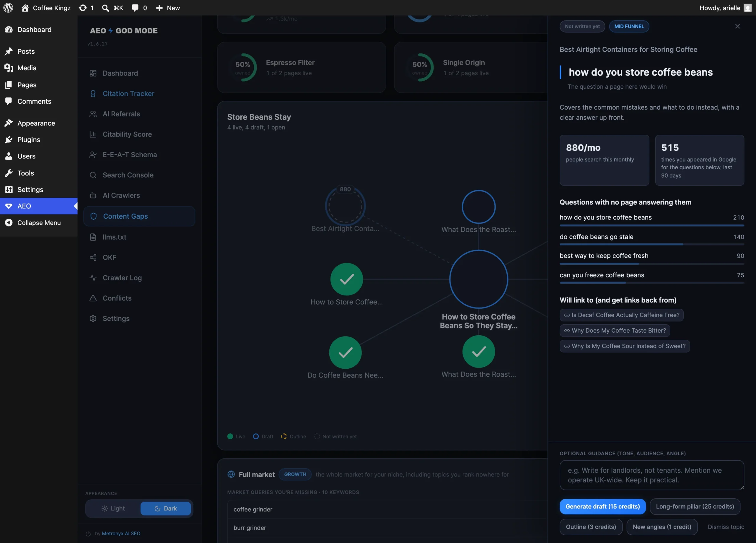
Task: Click the Not written yet status badge
Action: point(582,26)
